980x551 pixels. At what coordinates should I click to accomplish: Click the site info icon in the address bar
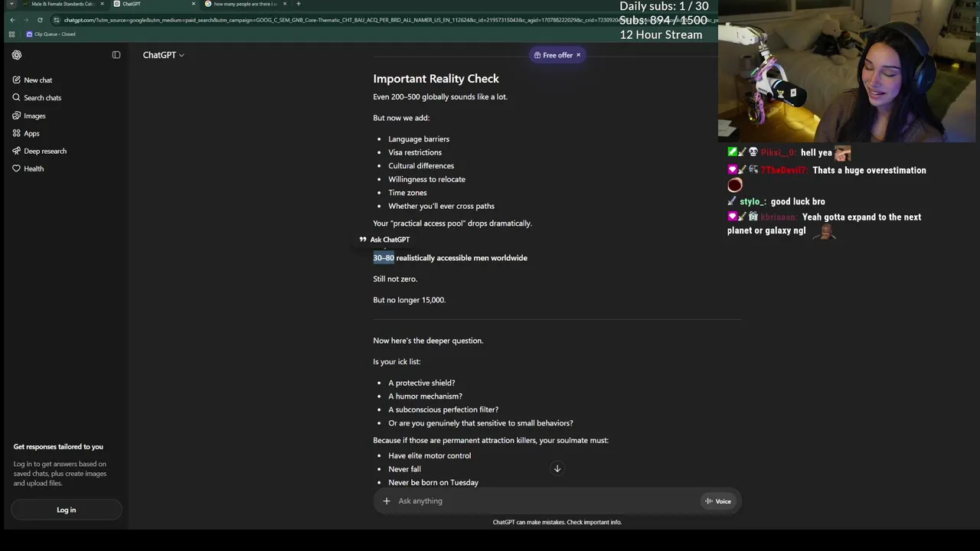tap(57, 20)
